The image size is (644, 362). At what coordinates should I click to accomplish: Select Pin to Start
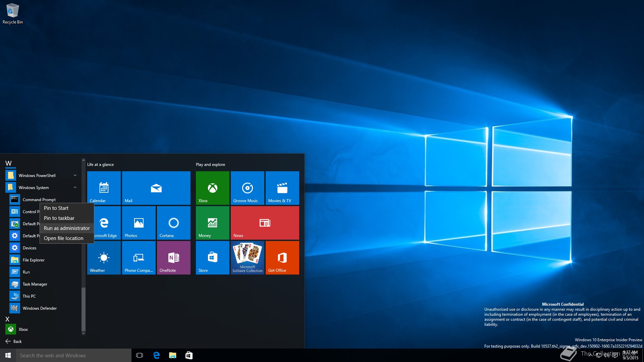click(67, 208)
